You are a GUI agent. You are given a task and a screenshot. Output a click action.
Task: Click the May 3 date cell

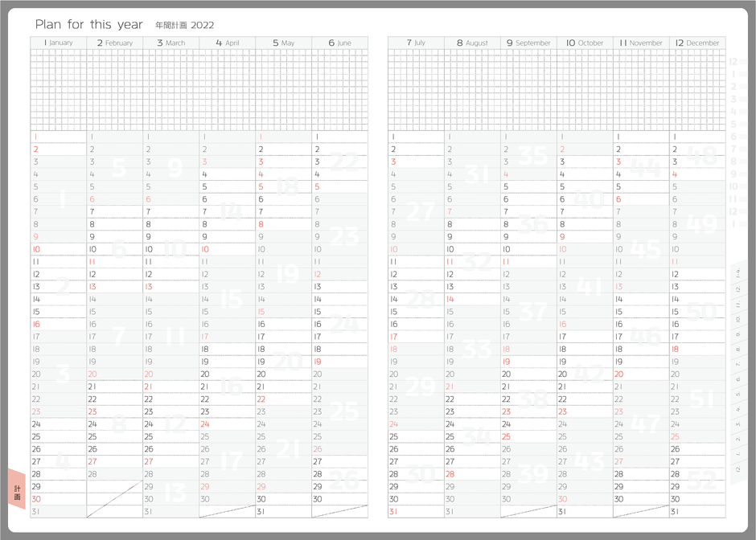click(283, 162)
